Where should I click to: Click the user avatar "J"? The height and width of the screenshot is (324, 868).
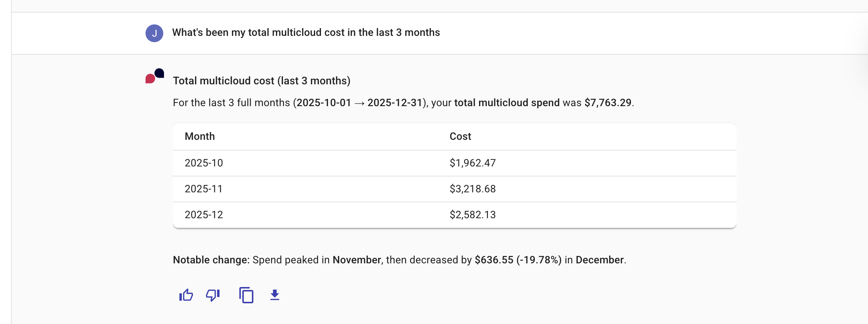click(154, 33)
